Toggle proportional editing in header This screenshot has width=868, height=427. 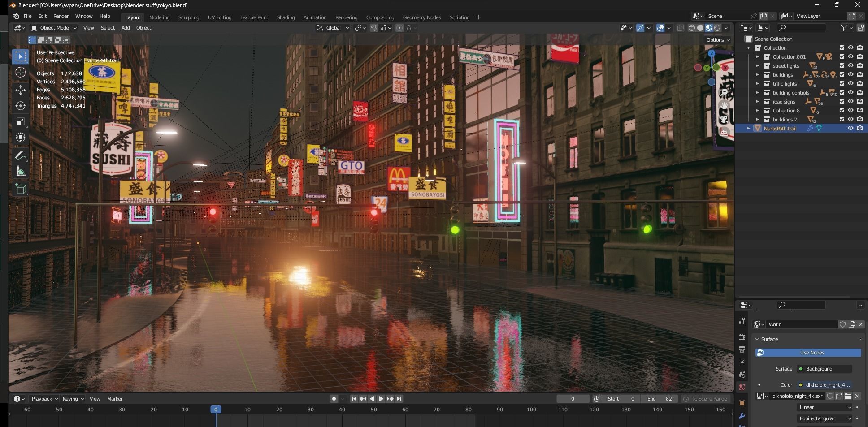pyautogui.click(x=399, y=28)
